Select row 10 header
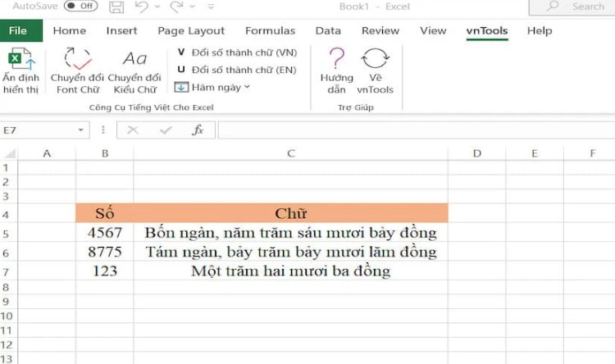The height and width of the screenshot is (364, 615). [x=8, y=316]
